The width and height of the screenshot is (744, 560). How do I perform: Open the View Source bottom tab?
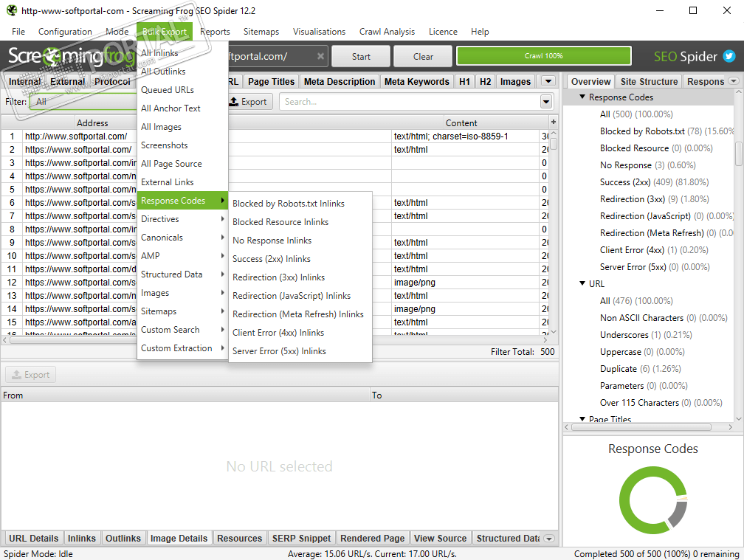click(440, 538)
